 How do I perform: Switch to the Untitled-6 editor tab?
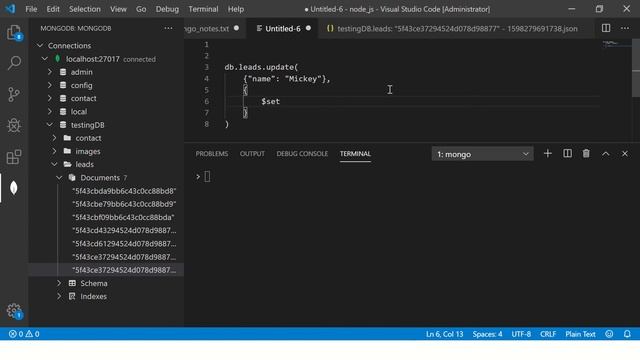point(282,29)
